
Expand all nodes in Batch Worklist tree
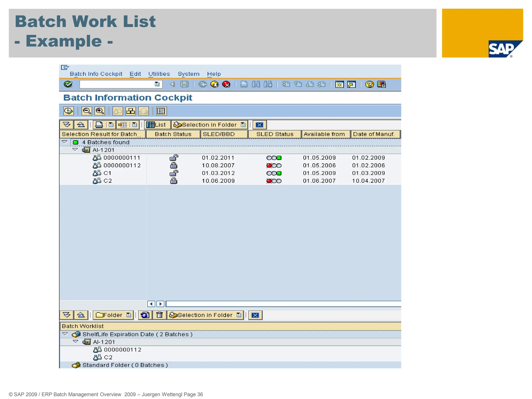[x=67, y=315]
